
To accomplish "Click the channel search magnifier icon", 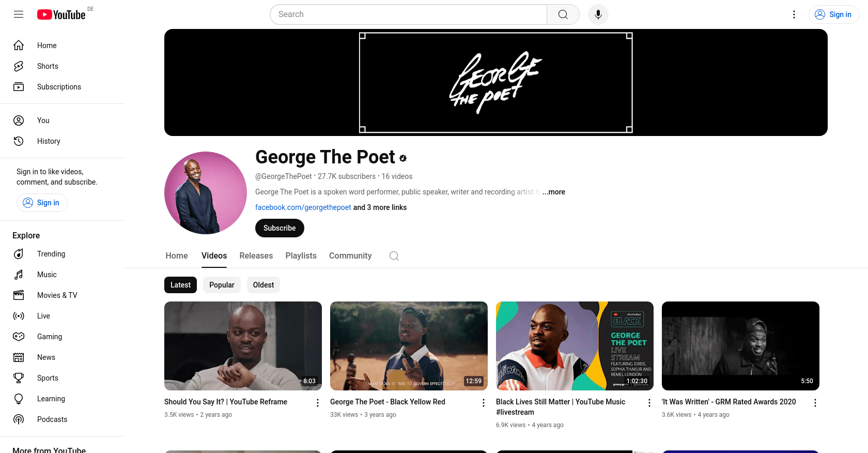I will [394, 256].
